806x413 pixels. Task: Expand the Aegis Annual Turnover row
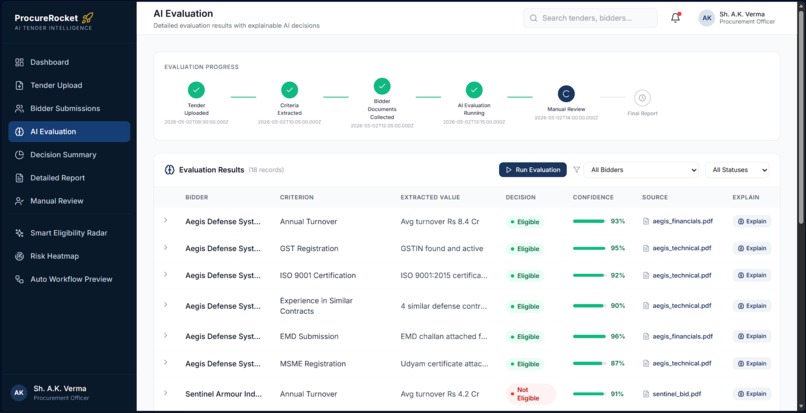[x=166, y=220]
